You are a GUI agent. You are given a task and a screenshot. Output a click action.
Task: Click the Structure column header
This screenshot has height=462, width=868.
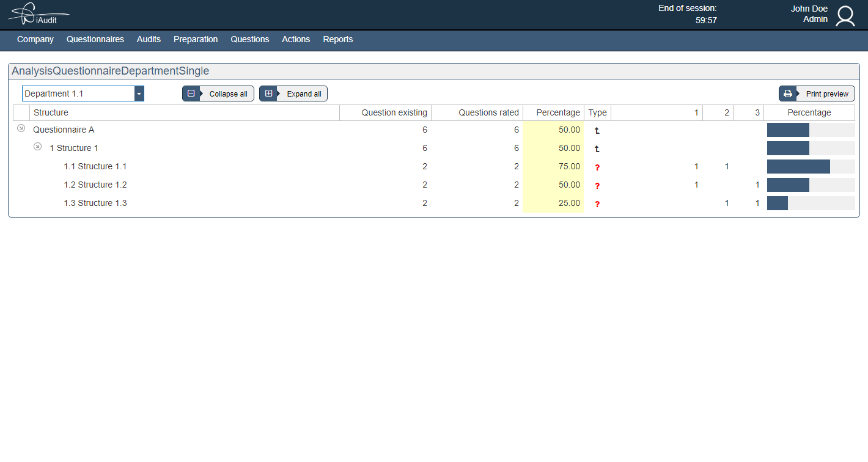185,112
